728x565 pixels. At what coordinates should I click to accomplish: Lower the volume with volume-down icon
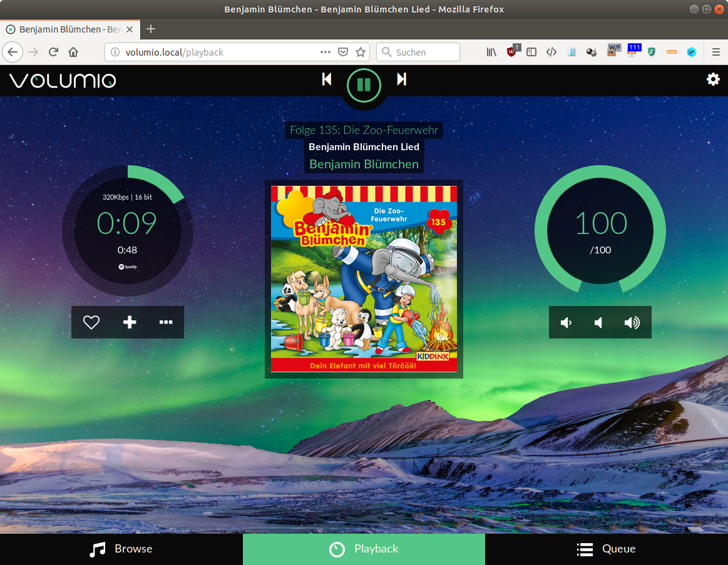coord(566,323)
